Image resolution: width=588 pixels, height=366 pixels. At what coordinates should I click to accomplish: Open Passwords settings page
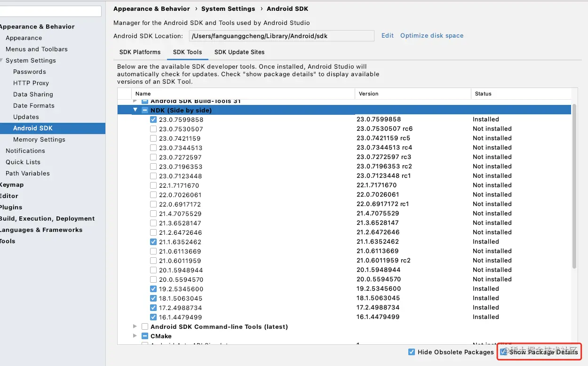coord(30,72)
